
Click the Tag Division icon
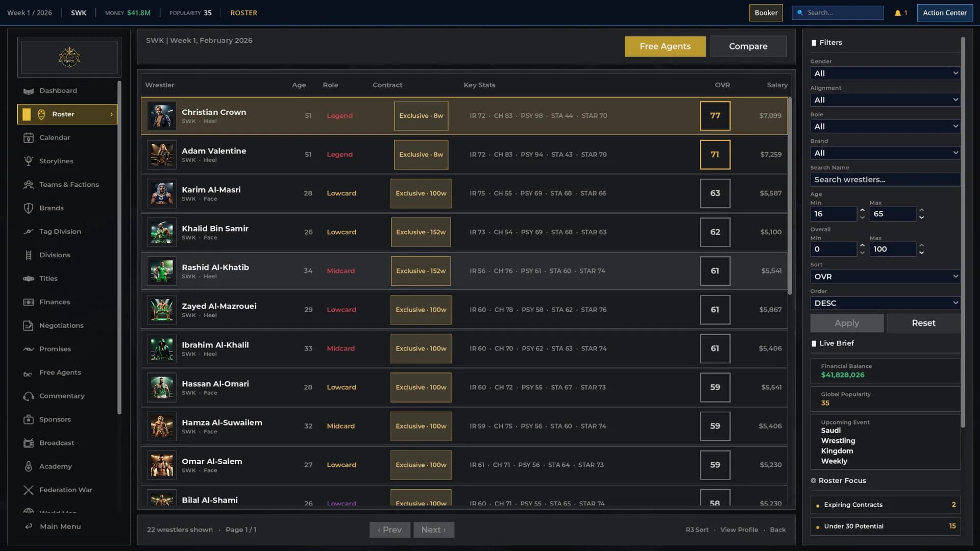[x=29, y=232]
